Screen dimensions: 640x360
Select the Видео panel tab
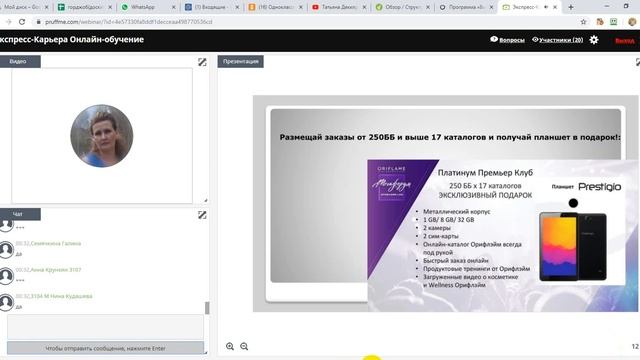click(x=20, y=61)
